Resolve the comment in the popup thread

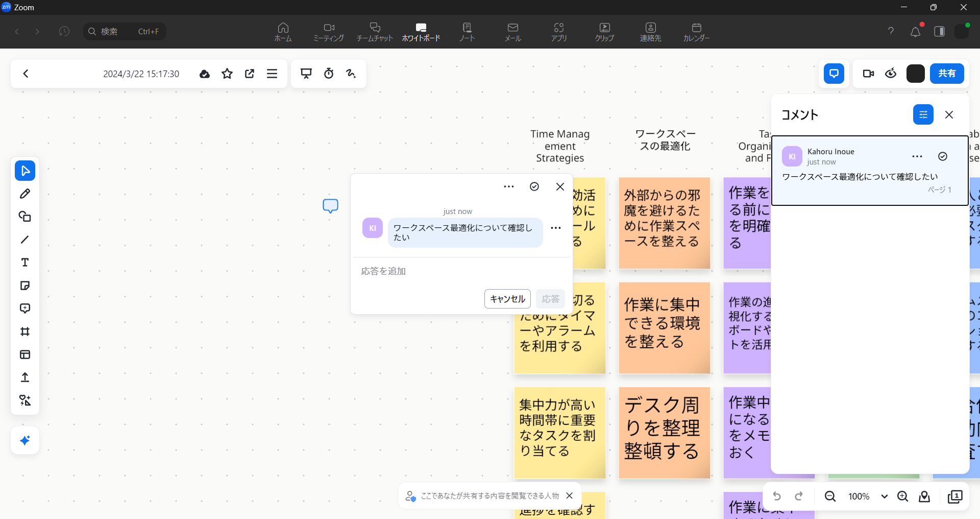tap(534, 186)
